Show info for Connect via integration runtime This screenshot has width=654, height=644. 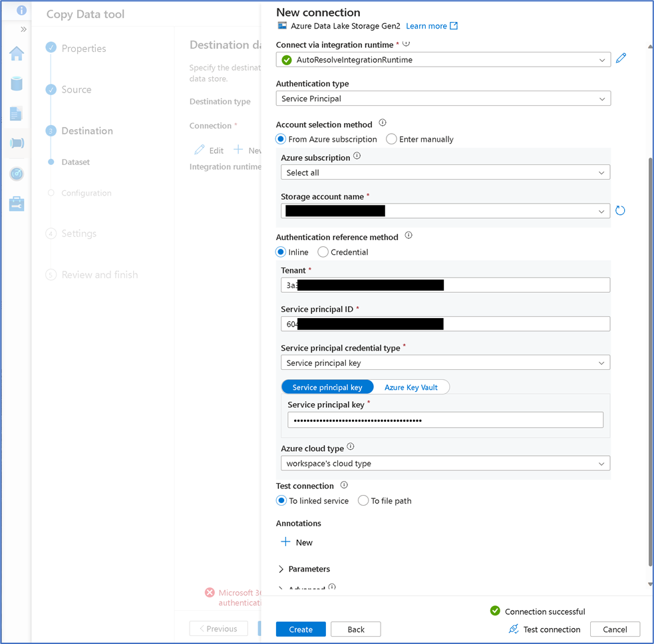click(407, 43)
